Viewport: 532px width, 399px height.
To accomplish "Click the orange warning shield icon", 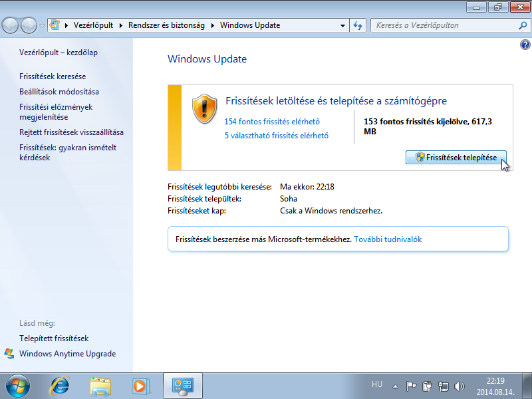I will (x=204, y=109).
